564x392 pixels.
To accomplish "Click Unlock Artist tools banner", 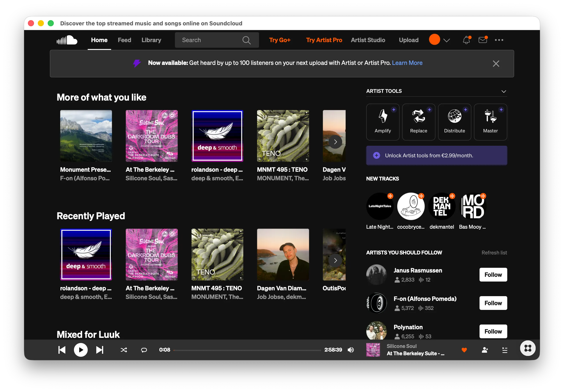I will [437, 155].
